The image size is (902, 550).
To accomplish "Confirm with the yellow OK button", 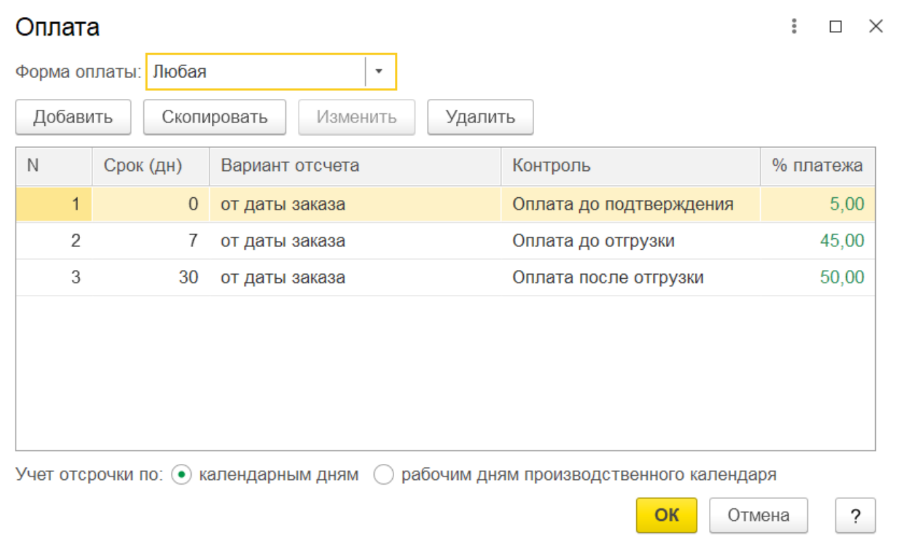I will click(x=666, y=515).
